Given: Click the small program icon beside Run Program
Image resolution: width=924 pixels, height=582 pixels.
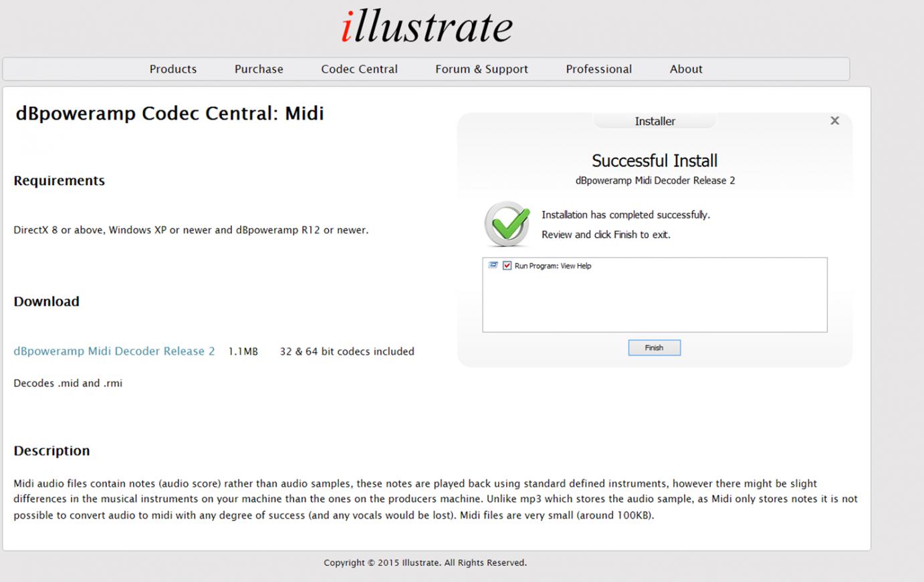Looking at the screenshot, I should coord(493,265).
